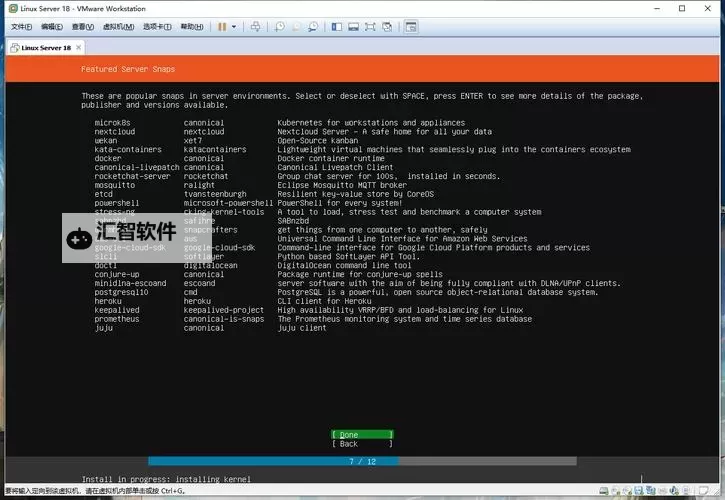The width and height of the screenshot is (725, 500).
Task: Open the power options dropdown arrow
Action: click(x=234, y=27)
